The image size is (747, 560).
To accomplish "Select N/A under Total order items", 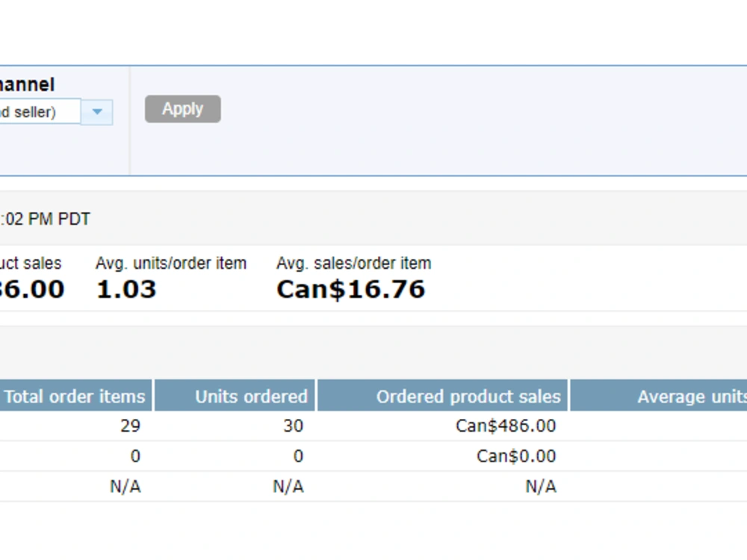I will point(125,487).
